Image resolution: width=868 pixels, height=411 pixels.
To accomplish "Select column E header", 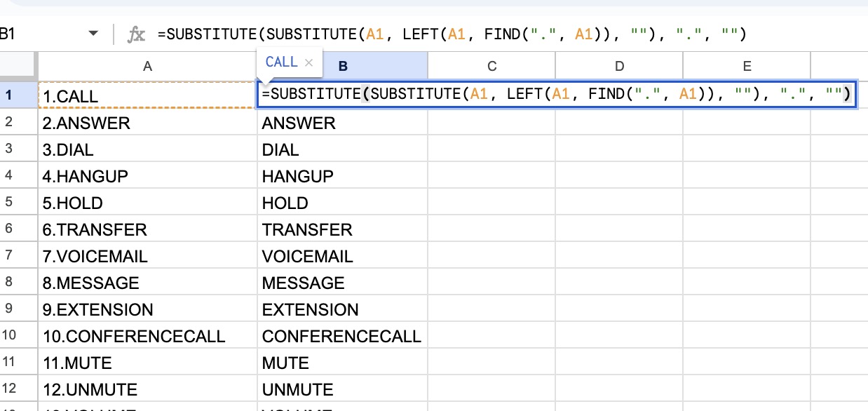I will click(x=747, y=66).
